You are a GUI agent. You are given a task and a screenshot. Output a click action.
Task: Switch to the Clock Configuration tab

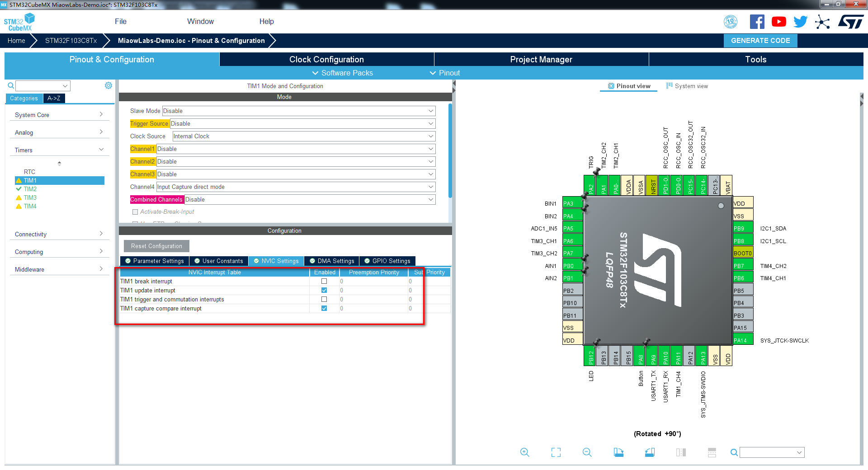(x=326, y=59)
